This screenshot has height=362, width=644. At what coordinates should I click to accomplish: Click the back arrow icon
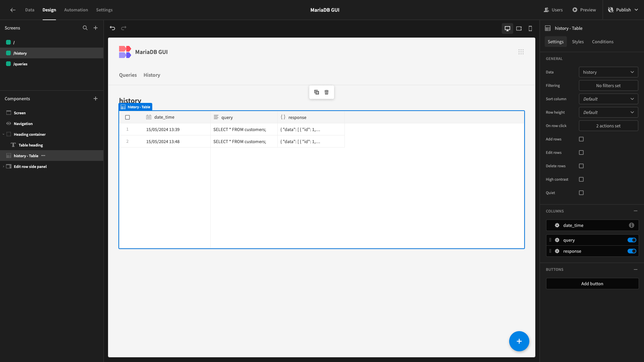click(x=13, y=10)
